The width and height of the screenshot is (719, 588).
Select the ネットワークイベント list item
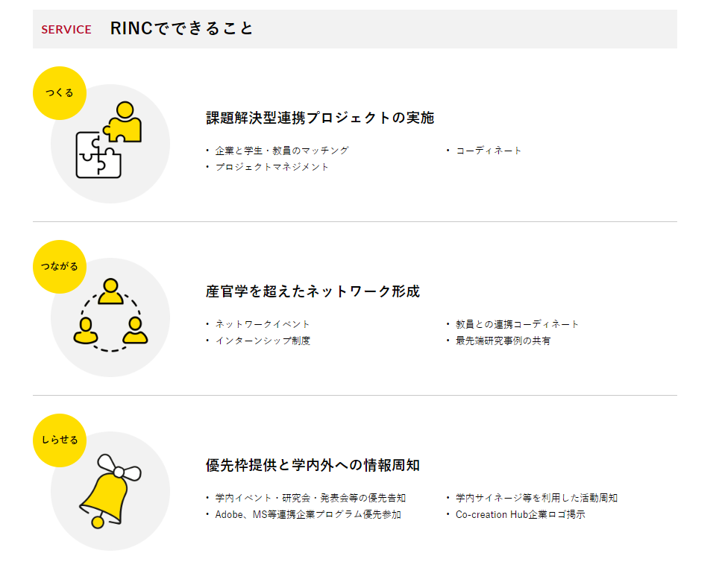pos(263,324)
